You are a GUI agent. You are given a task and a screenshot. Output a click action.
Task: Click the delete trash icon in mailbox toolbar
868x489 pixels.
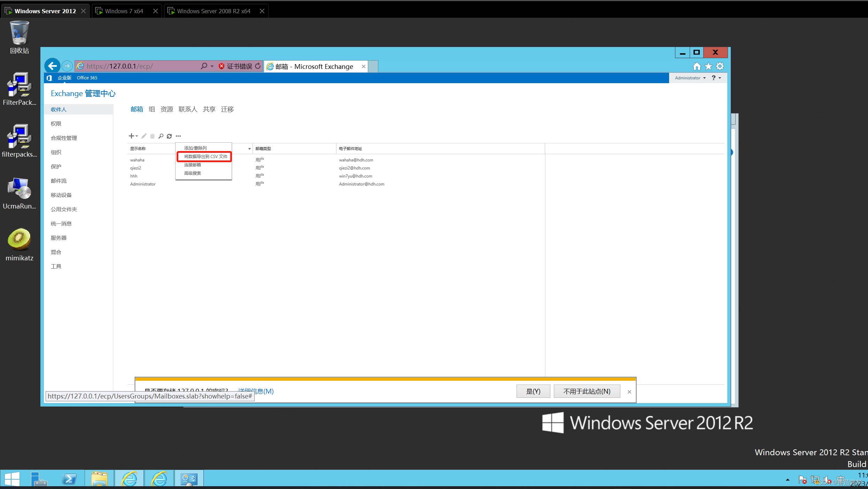152,136
